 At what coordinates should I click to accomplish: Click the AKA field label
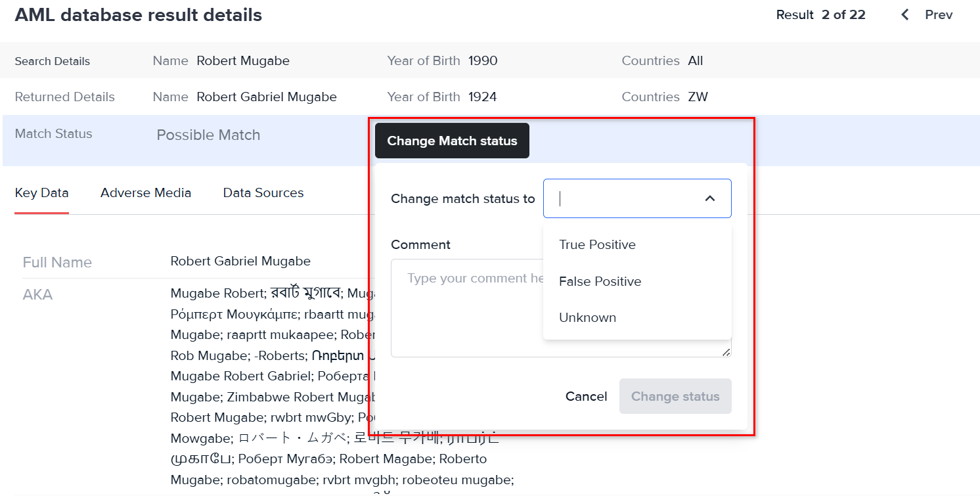[37, 294]
